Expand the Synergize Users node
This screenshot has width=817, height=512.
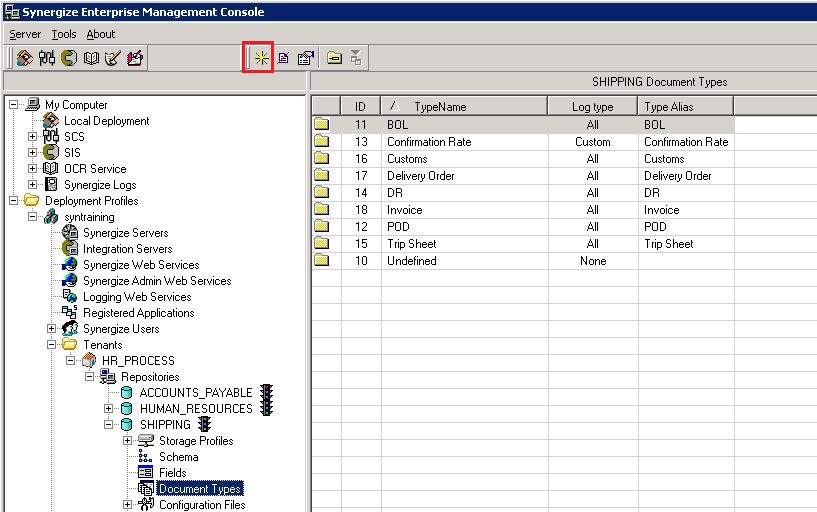pyautogui.click(x=51, y=329)
